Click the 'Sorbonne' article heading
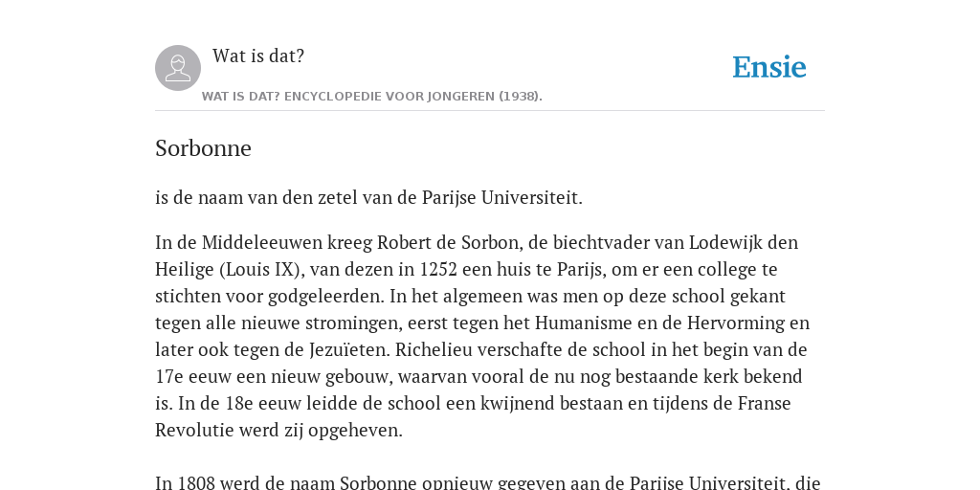 coord(203,148)
